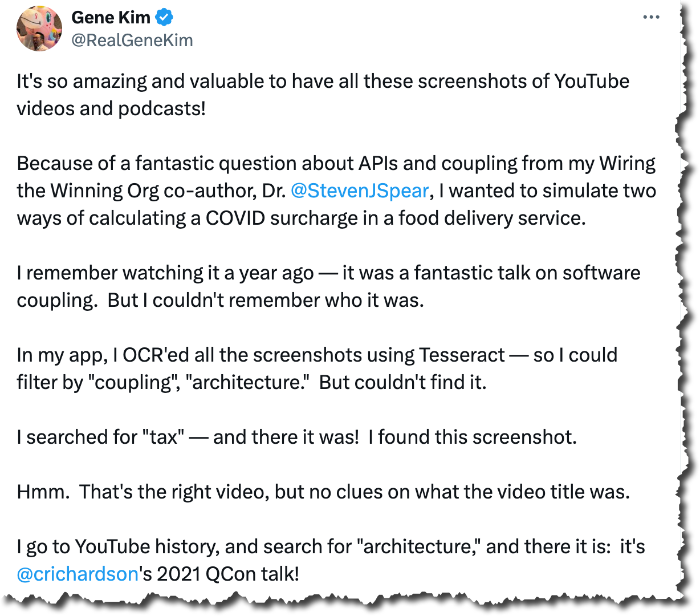Click the line starting with "Hmm. That's the right video"
Screen dimensions: 700x616
[323, 492]
